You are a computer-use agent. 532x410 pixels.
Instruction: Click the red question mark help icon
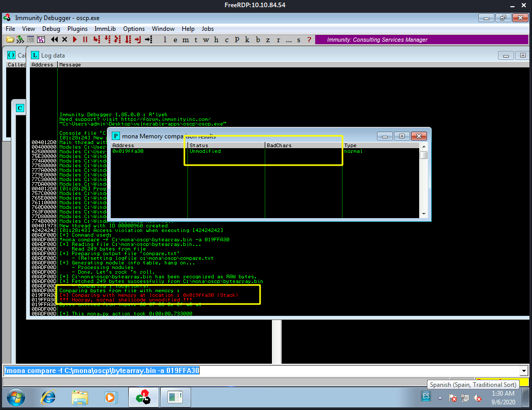click(x=309, y=40)
